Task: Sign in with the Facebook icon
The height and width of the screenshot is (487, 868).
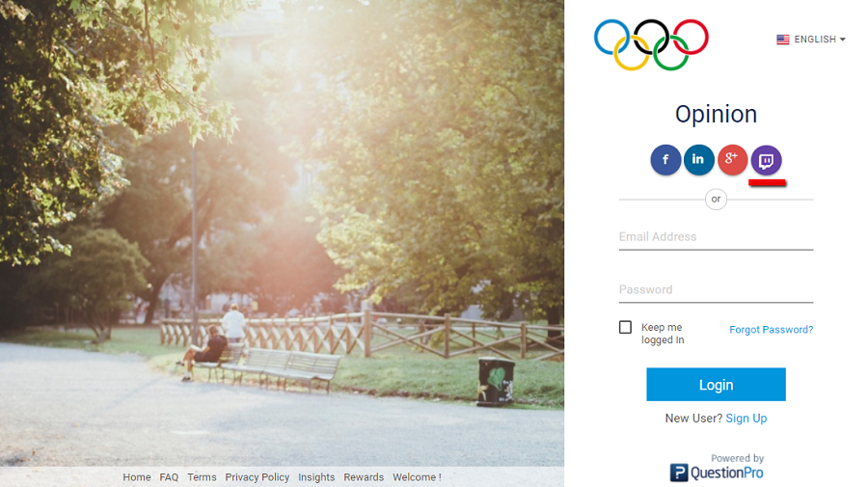Action: tap(665, 160)
